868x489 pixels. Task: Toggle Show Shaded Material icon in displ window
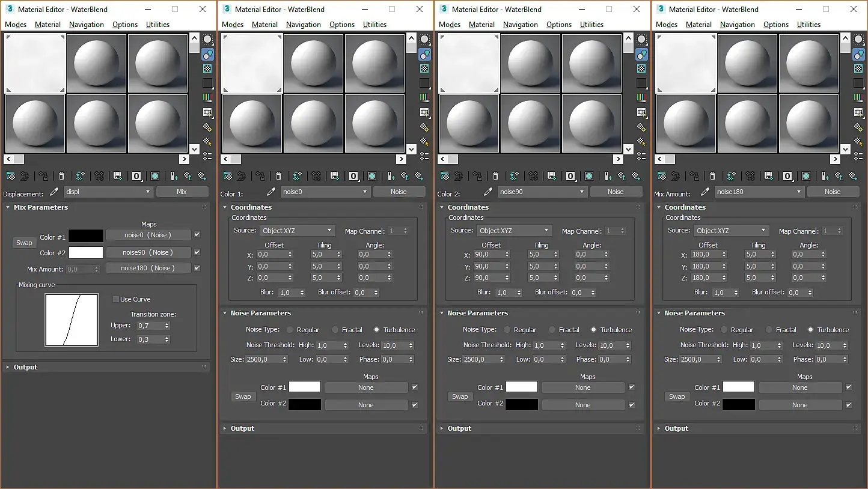pos(155,176)
